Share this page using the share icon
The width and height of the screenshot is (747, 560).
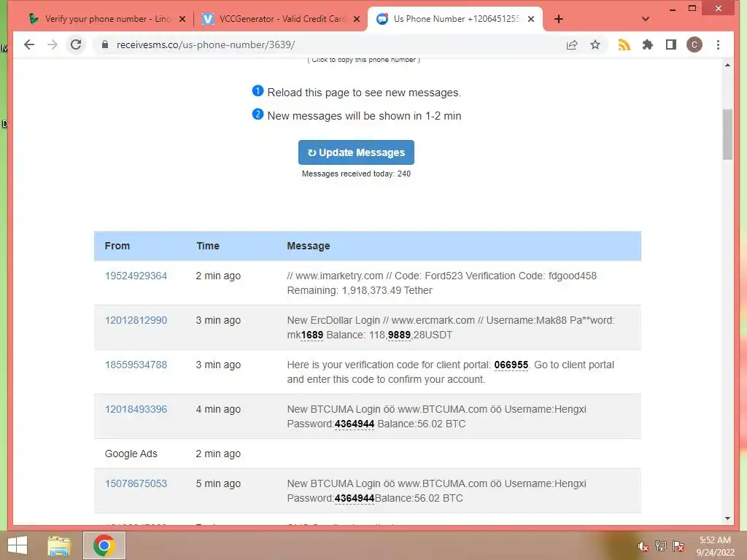click(x=572, y=44)
